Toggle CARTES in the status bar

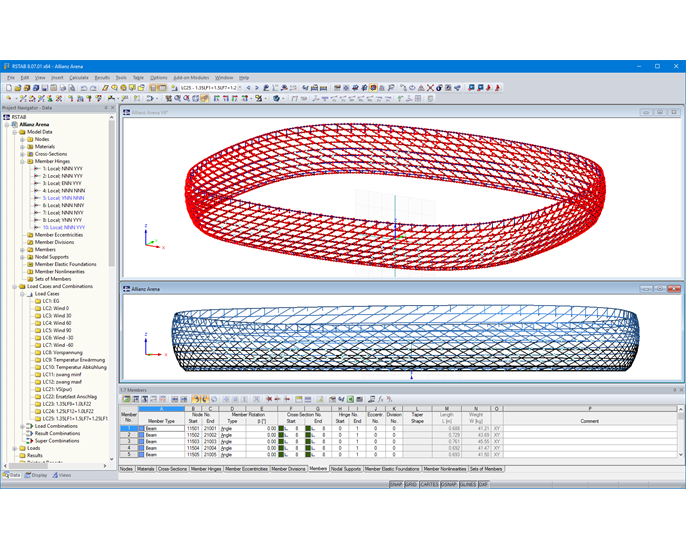(429, 485)
